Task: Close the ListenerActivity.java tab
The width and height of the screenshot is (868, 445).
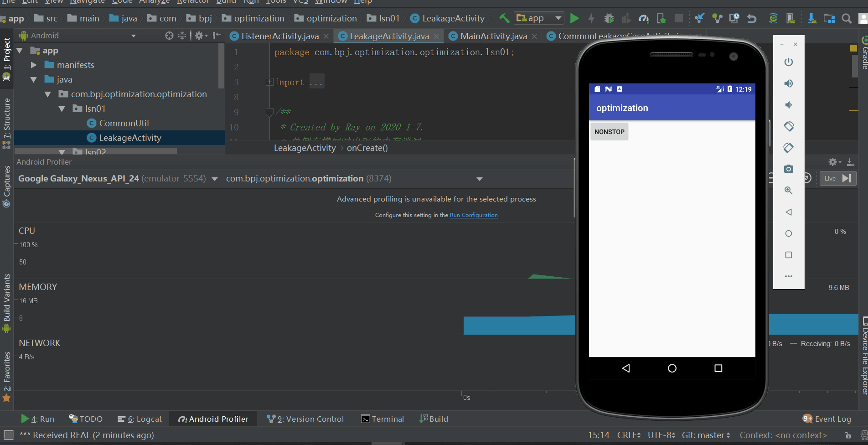Action: (326, 36)
